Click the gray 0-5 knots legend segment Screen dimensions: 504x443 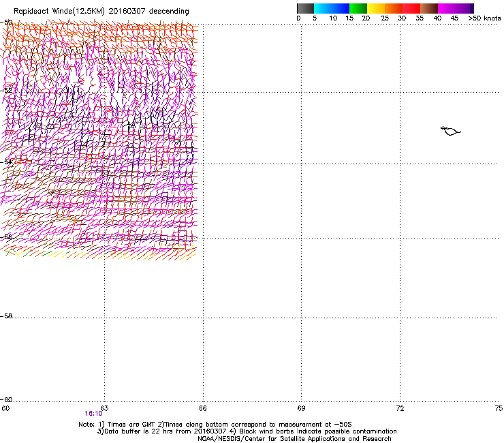point(305,8)
